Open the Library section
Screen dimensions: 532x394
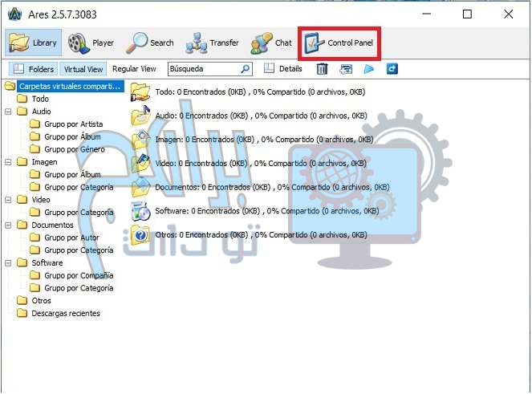pyautogui.click(x=31, y=43)
